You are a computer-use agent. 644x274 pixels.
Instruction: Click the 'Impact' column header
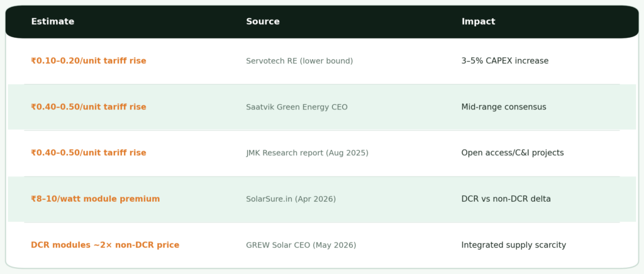[x=478, y=22]
